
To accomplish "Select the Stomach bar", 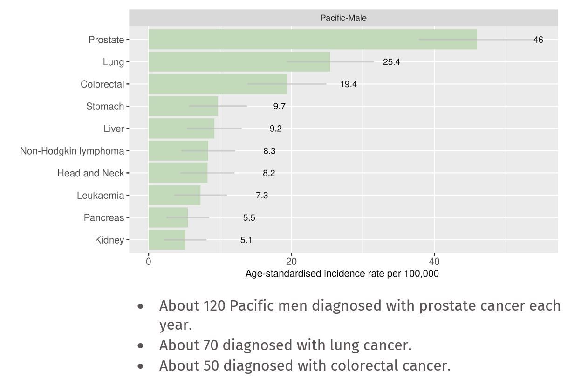I will [x=183, y=106].
